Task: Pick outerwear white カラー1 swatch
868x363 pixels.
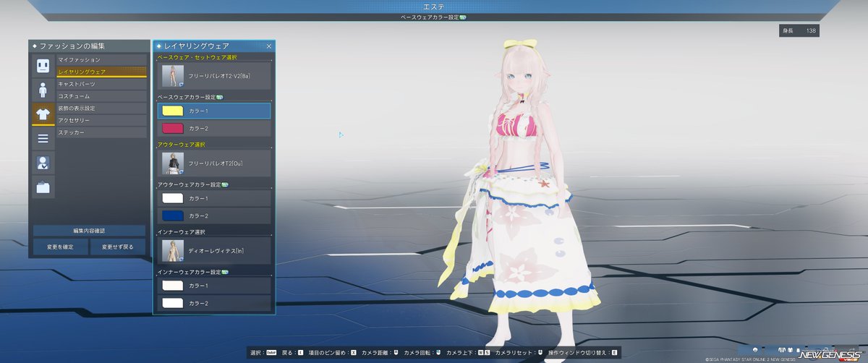Action: 172,198
